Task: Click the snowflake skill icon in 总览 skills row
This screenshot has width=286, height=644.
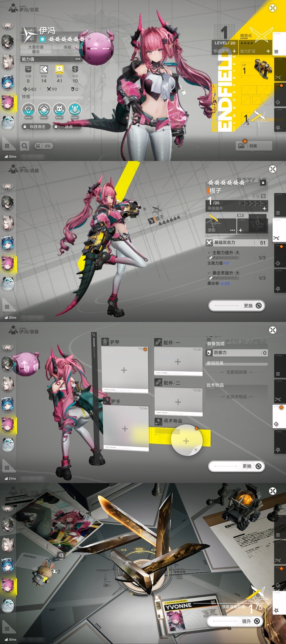Action: point(44,110)
